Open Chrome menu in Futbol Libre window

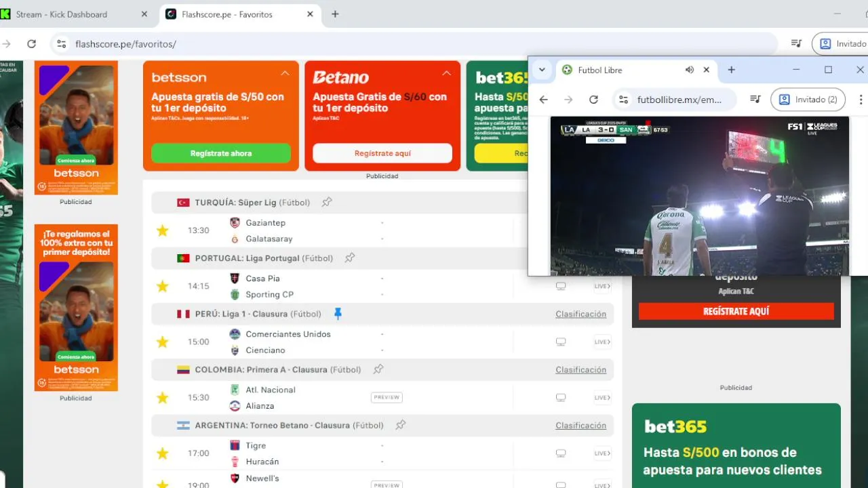(x=861, y=99)
